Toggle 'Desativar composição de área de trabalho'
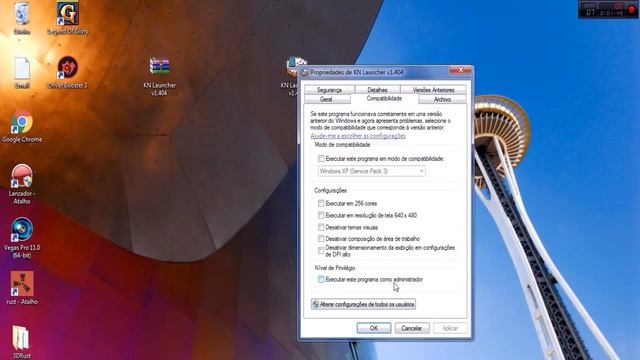The width and height of the screenshot is (640, 360). pos(321,239)
